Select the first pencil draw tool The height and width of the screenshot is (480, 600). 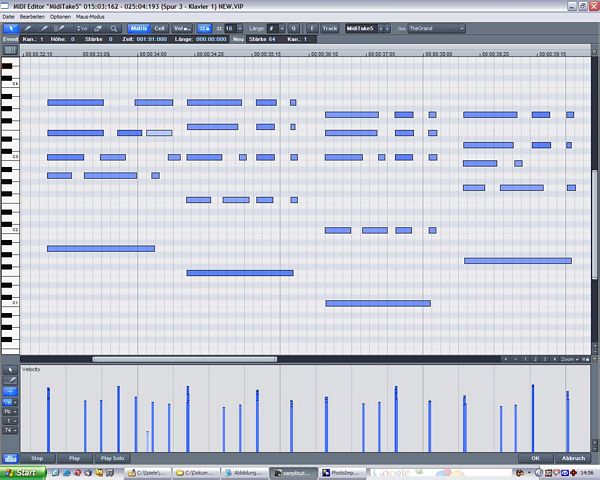pyautogui.click(x=28, y=28)
